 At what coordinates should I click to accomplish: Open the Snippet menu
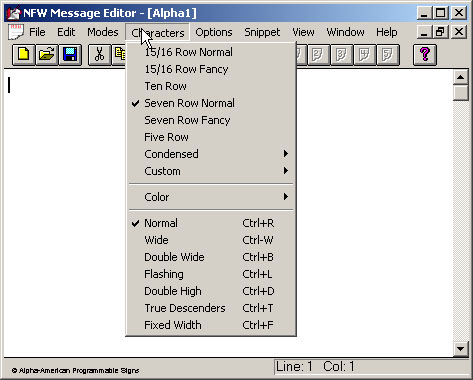pyautogui.click(x=262, y=32)
